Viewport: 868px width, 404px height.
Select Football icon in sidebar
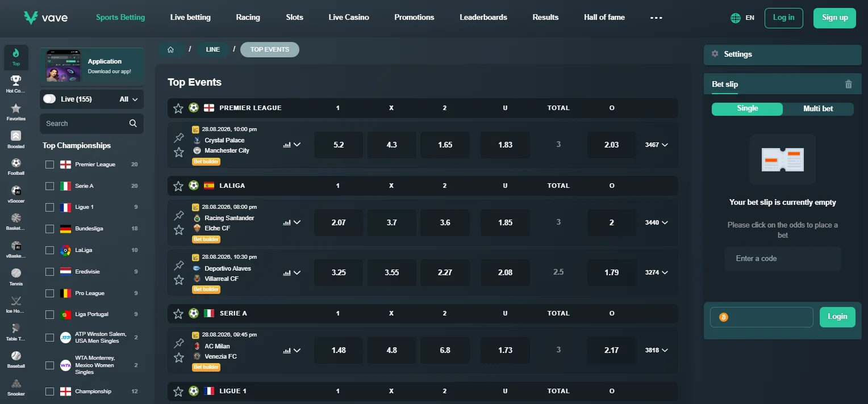16,163
